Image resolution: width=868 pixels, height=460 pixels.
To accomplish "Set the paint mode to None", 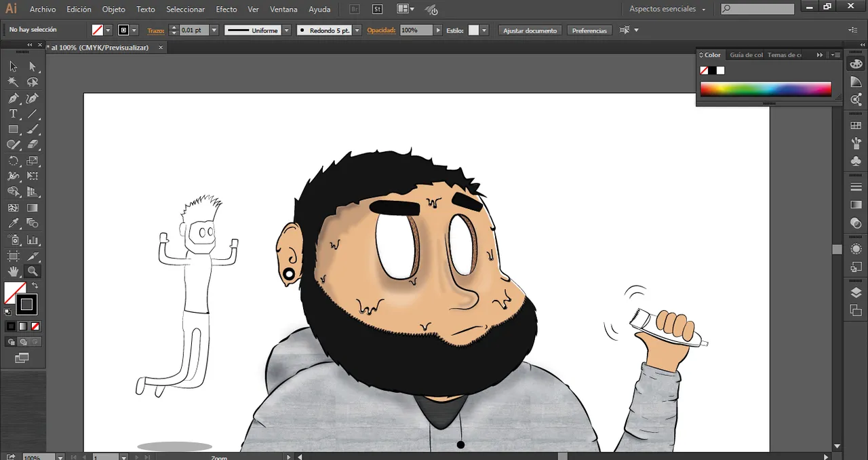I will tap(35, 326).
